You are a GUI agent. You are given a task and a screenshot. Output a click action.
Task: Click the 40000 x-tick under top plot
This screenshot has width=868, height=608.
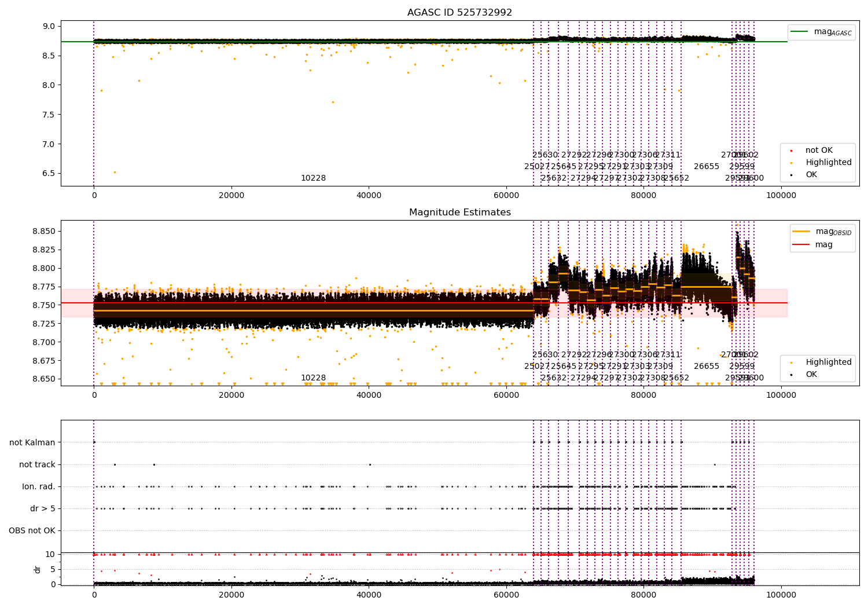coord(369,195)
